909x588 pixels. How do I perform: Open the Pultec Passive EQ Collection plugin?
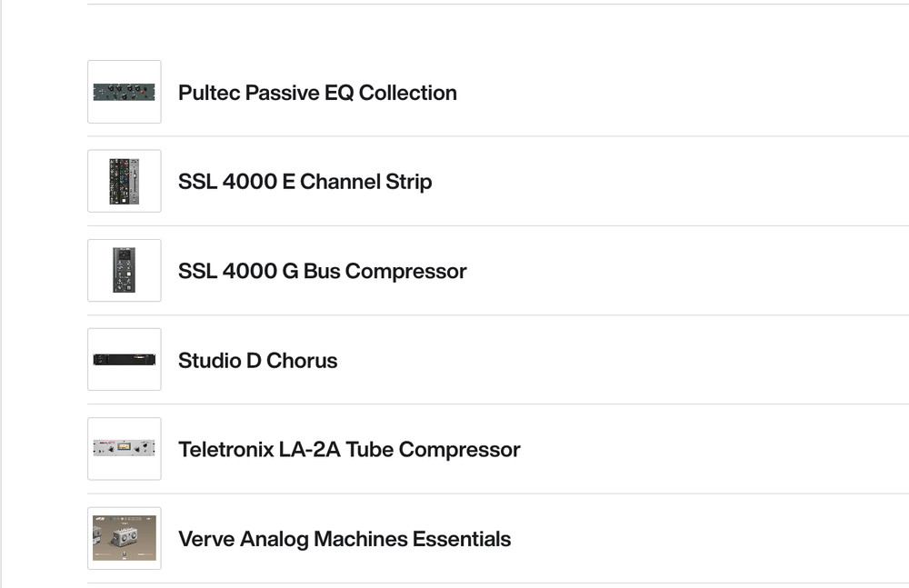coord(316,92)
